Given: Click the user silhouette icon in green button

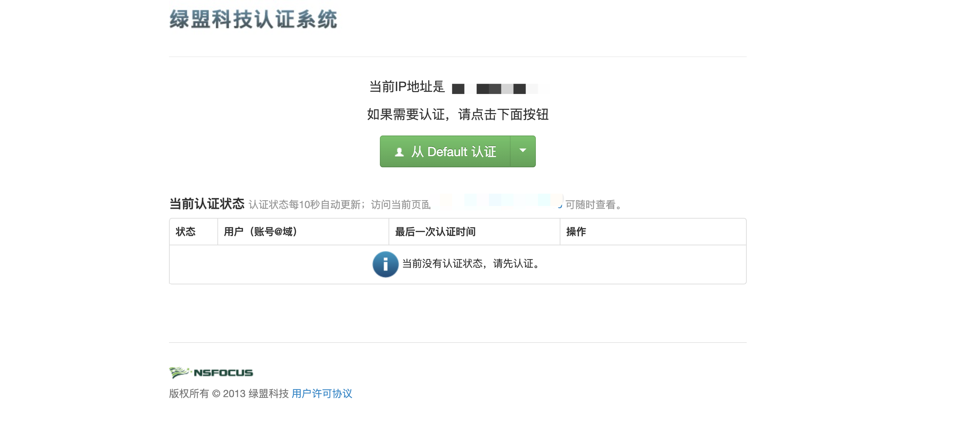Looking at the screenshot, I should (399, 152).
